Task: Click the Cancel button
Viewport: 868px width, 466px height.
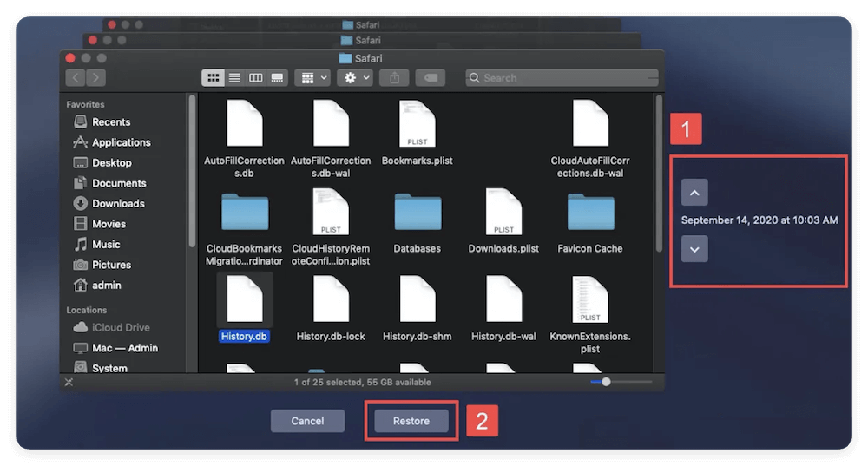Action: (307, 421)
